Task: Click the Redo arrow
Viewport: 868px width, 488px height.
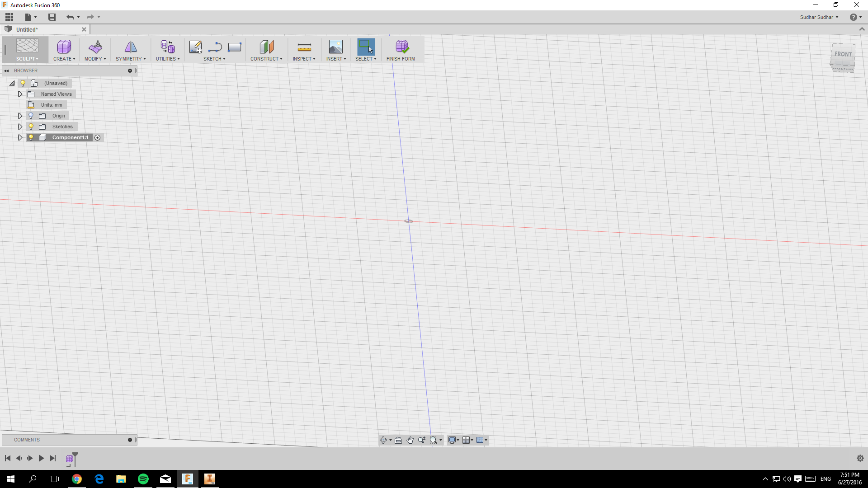Action: point(90,17)
